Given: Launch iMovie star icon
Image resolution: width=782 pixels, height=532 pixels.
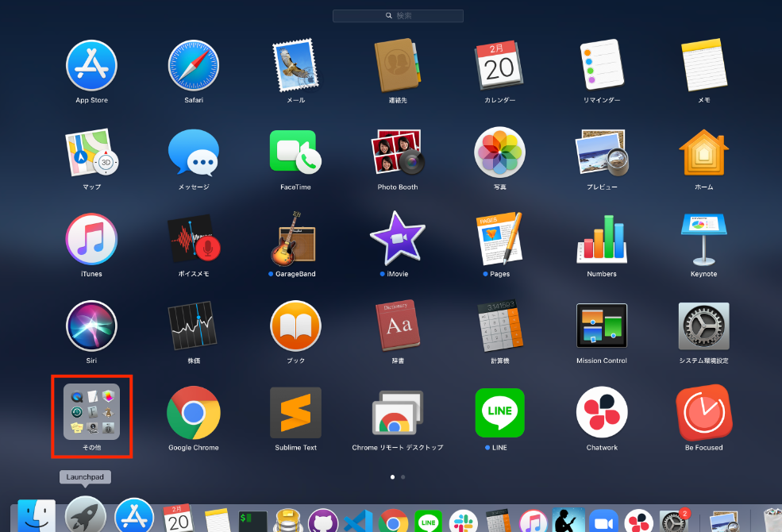Looking at the screenshot, I should point(398,239).
